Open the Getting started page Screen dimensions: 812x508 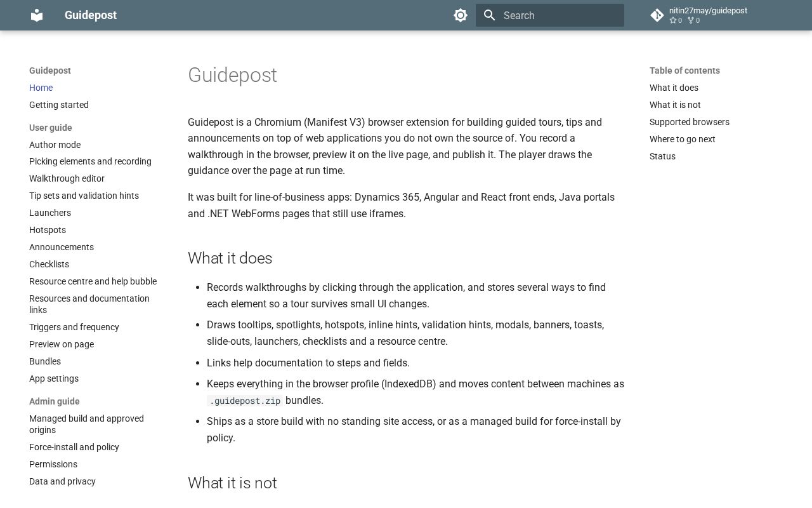pyautogui.click(x=59, y=105)
